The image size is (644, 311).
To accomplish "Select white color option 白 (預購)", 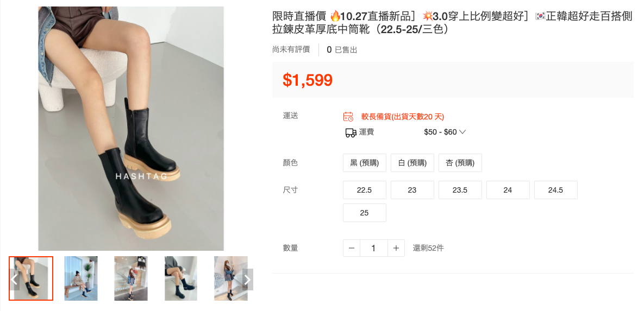I will coord(412,163).
